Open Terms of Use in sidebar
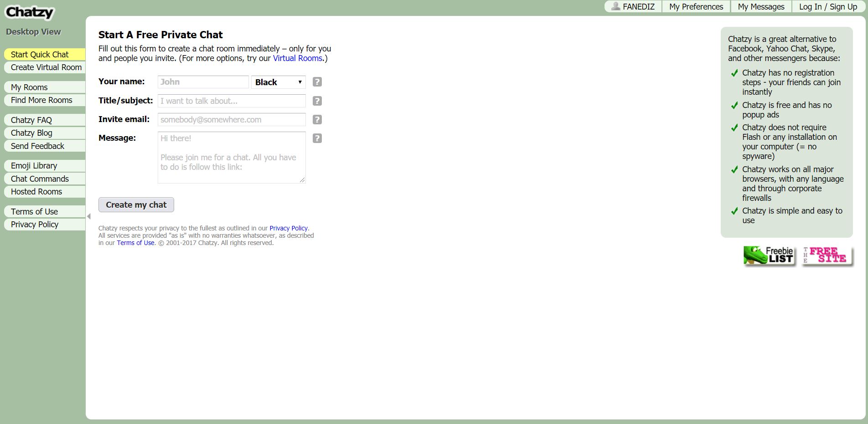This screenshot has width=868, height=424. tap(45, 212)
